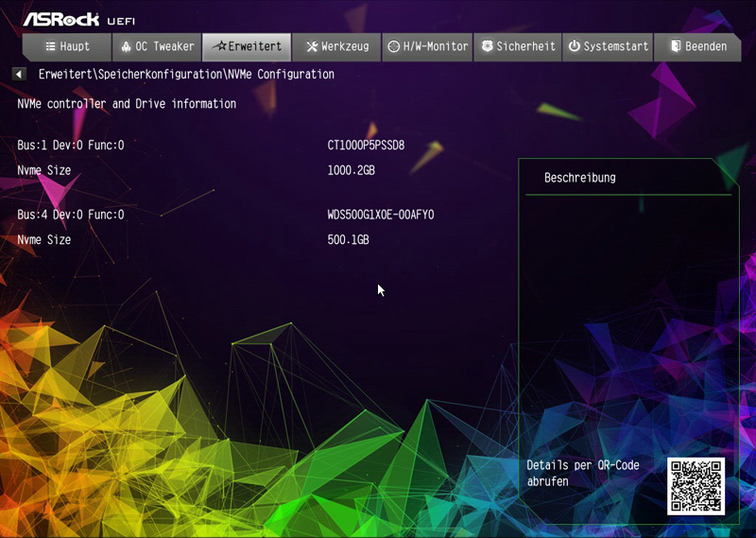This screenshot has width=756, height=538.
Task: Open the Beenden tab label
Action: [x=706, y=46]
